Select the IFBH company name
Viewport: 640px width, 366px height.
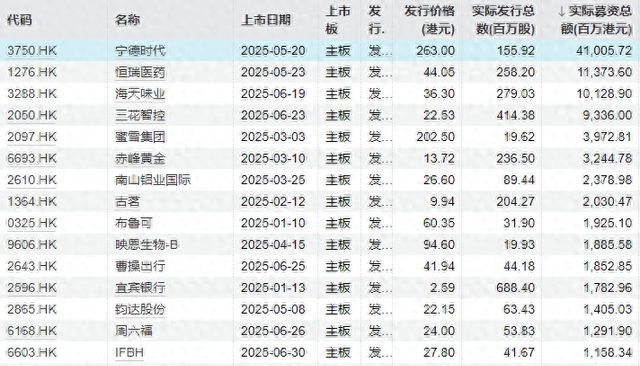[x=129, y=353]
